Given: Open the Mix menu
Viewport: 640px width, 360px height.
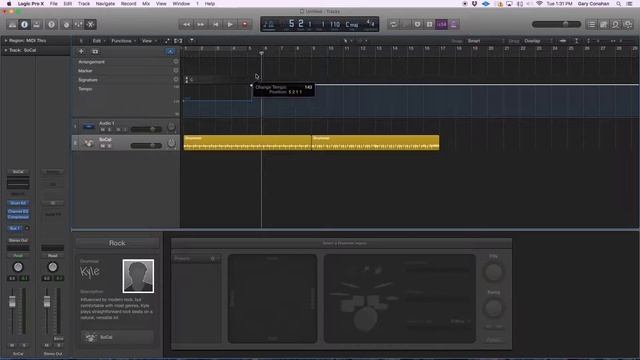Looking at the screenshot, I should click(x=146, y=4).
